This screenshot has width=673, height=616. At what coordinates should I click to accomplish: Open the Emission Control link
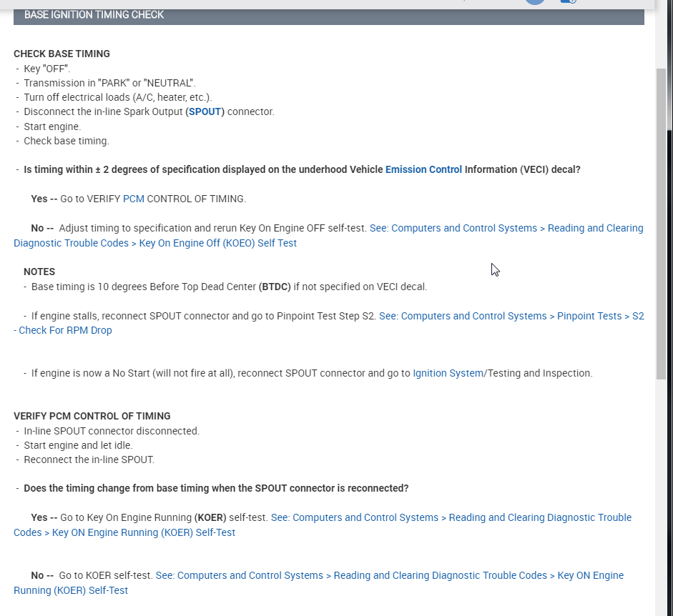423,169
